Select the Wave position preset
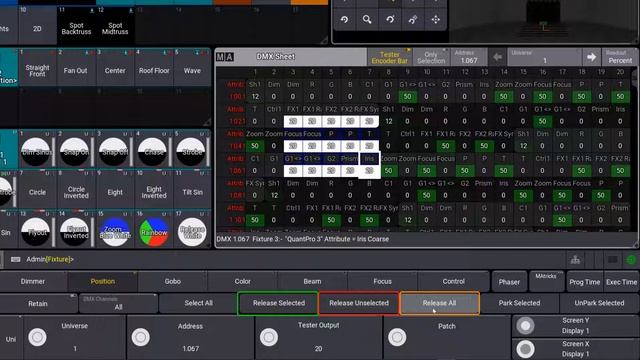 pos(192,68)
